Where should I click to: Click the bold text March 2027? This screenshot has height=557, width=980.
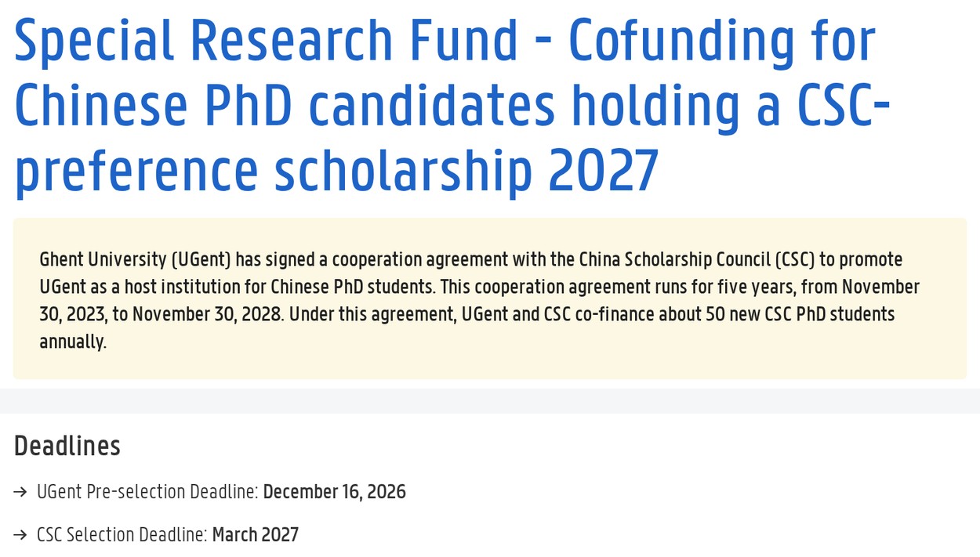click(256, 535)
